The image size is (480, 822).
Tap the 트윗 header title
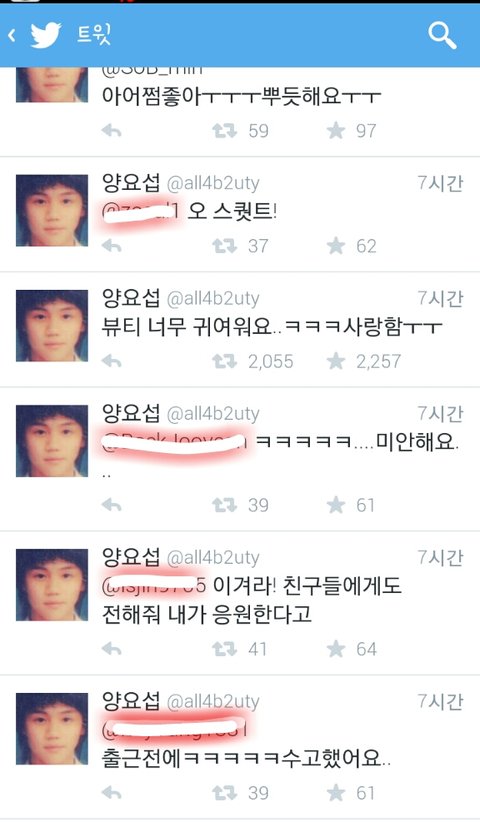pyautogui.click(x=94, y=35)
